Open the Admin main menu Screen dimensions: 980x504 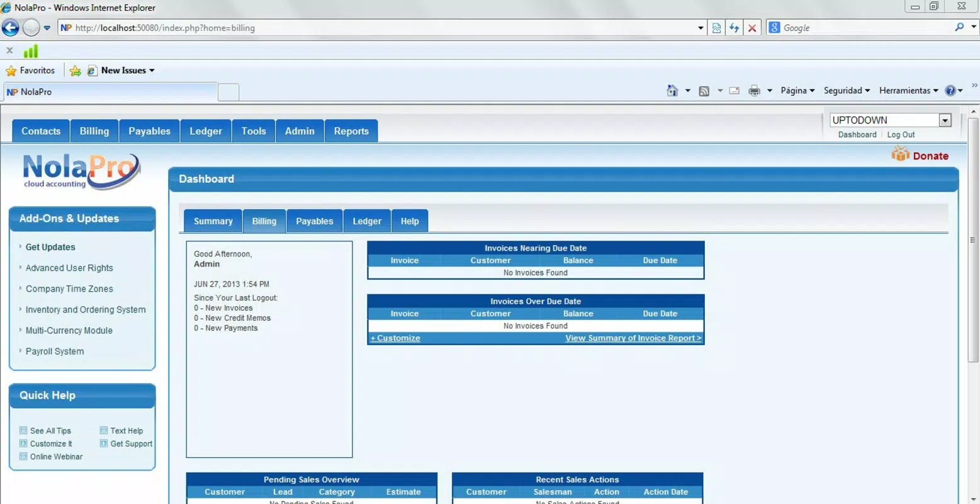pyautogui.click(x=300, y=131)
